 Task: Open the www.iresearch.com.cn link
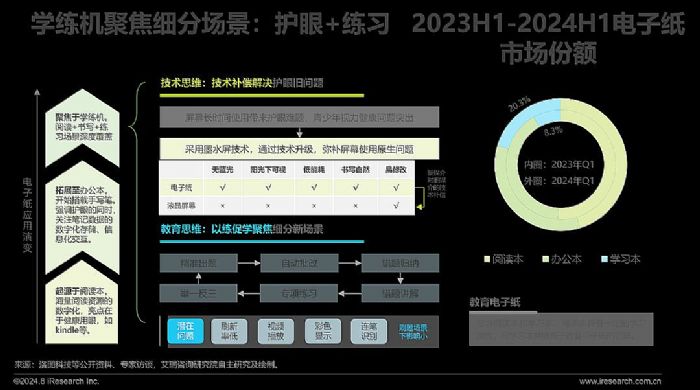pos(620,382)
